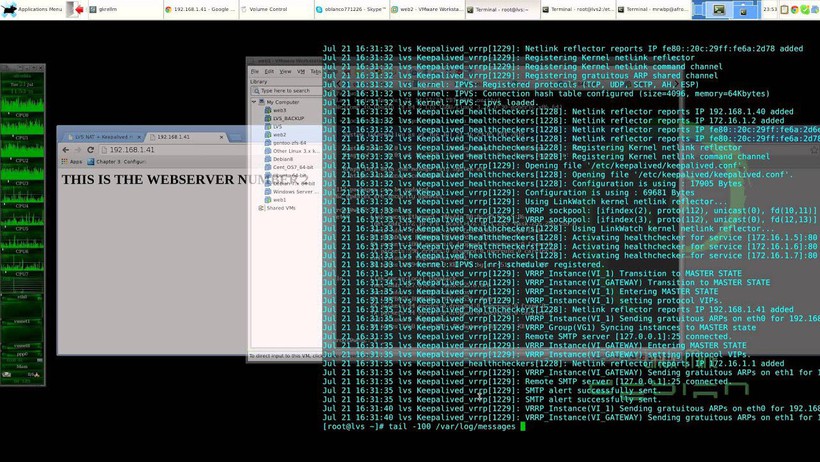Click the My Computer monitor icon

pyautogui.click(x=261, y=103)
